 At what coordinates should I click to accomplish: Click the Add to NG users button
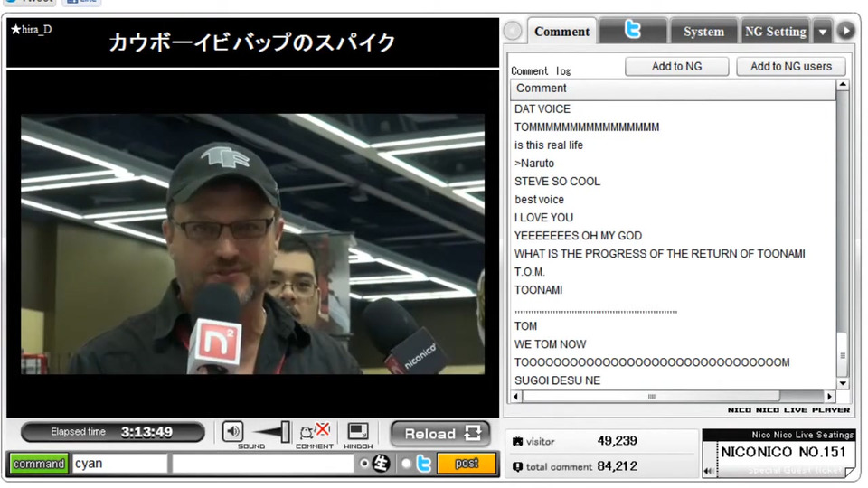(791, 66)
